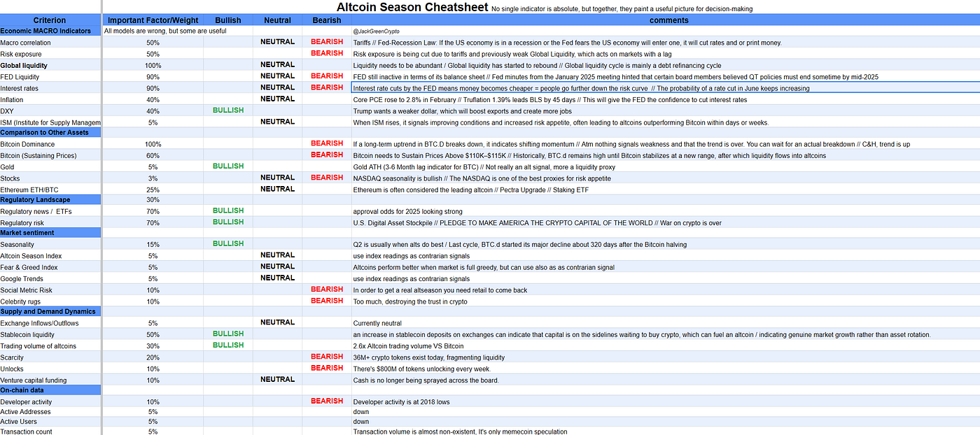This screenshot has width=980, height=435.
Task: Select the "Venture capital funding" cell
Action: point(50,380)
